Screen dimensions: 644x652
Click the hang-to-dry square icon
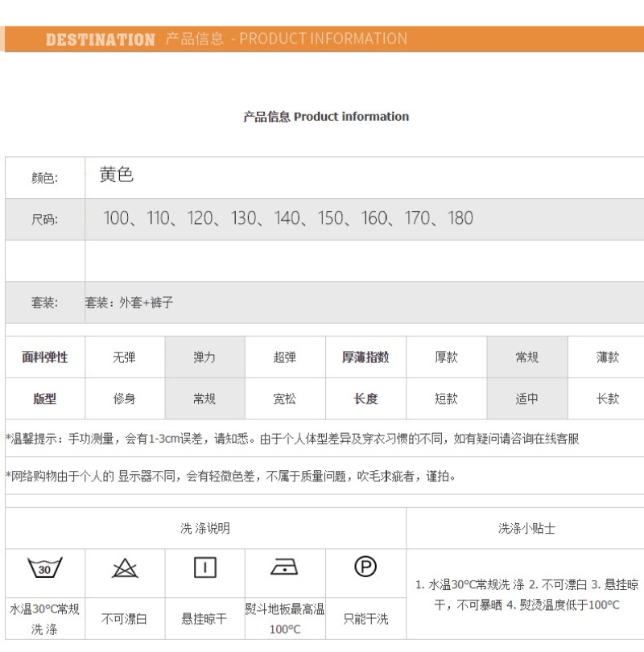tap(205, 568)
